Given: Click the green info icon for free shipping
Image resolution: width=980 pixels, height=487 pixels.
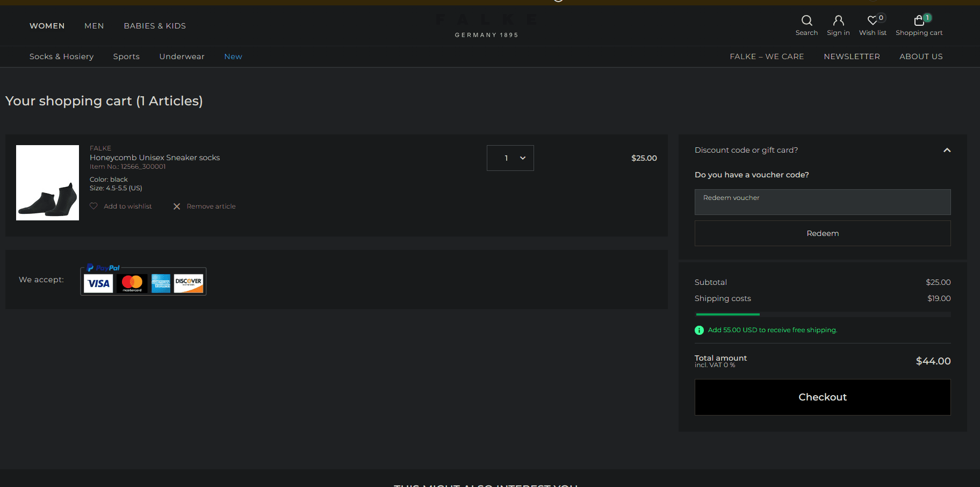Looking at the screenshot, I should [x=699, y=330].
